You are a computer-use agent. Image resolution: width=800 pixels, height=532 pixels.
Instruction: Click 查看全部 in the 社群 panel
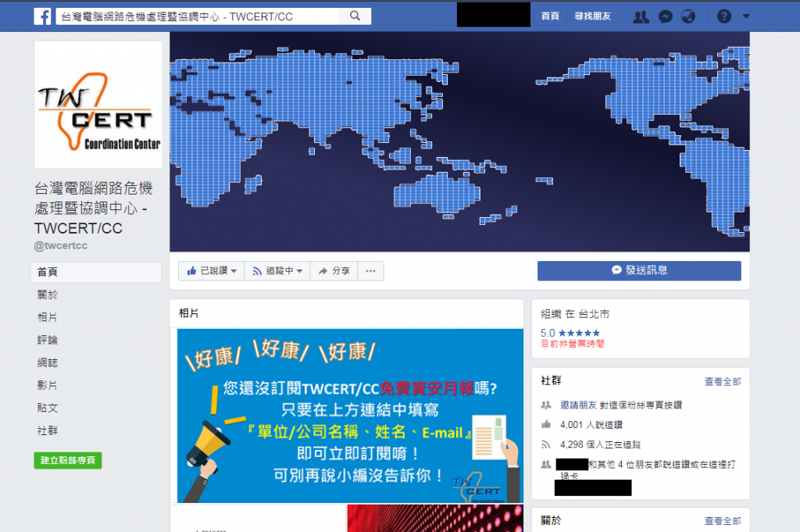coord(723,381)
